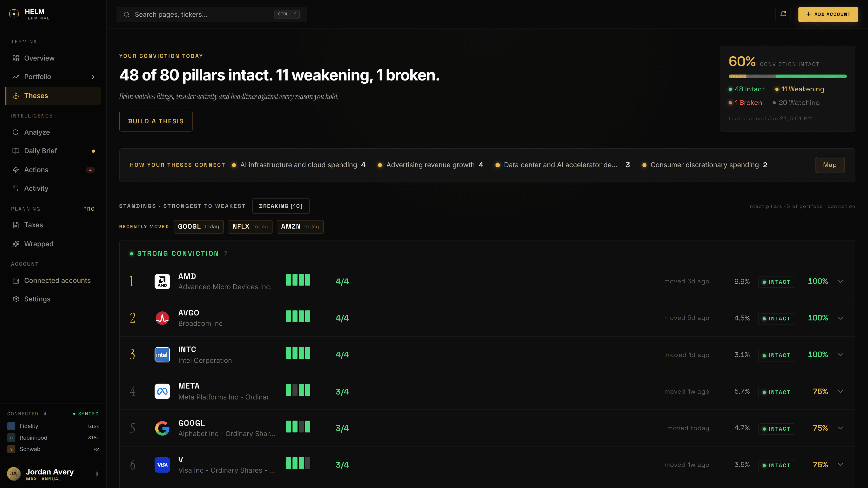Expand the META thesis row
Viewport: 868px width, 488px height.
(x=840, y=391)
